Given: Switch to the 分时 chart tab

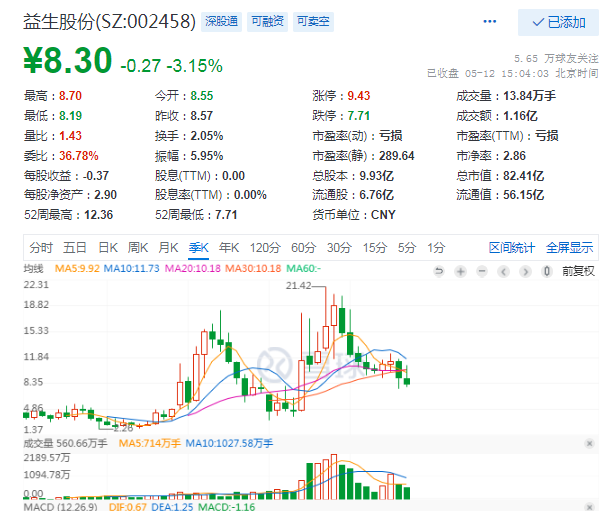Looking at the screenshot, I should pos(41,248).
